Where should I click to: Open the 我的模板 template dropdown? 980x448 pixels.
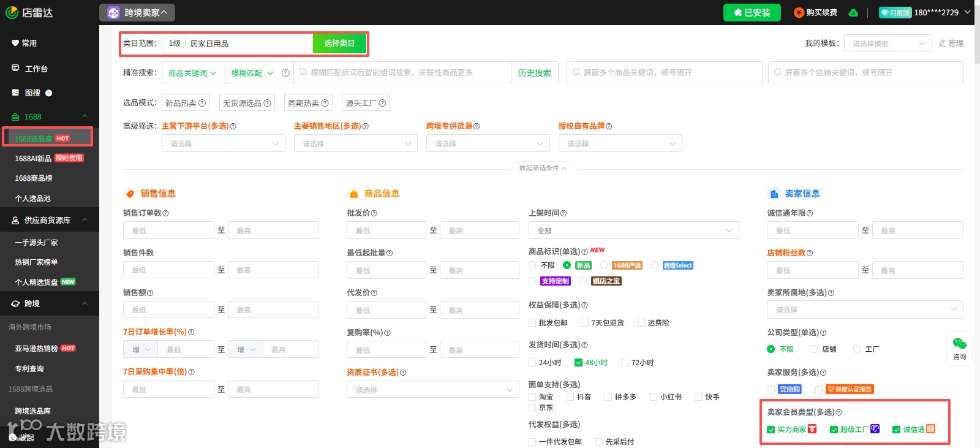[888, 44]
